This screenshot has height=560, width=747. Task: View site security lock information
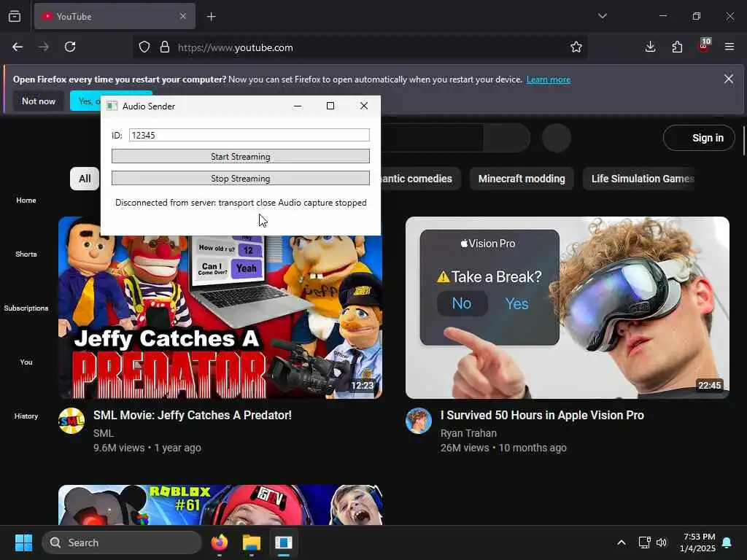[x=165, y=47]
